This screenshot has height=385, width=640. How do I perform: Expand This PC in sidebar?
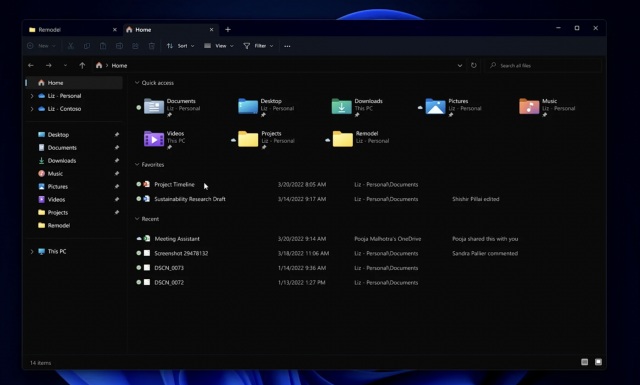32,251
